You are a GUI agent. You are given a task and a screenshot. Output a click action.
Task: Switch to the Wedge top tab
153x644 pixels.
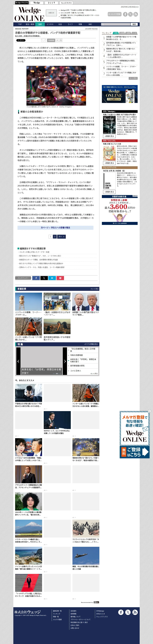[x=37, y=3]
